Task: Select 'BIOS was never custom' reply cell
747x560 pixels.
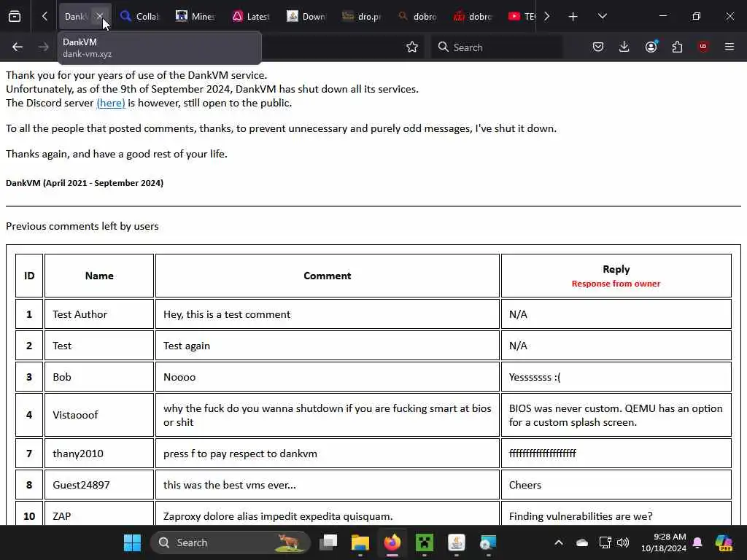Action: (x=616, y=415)
